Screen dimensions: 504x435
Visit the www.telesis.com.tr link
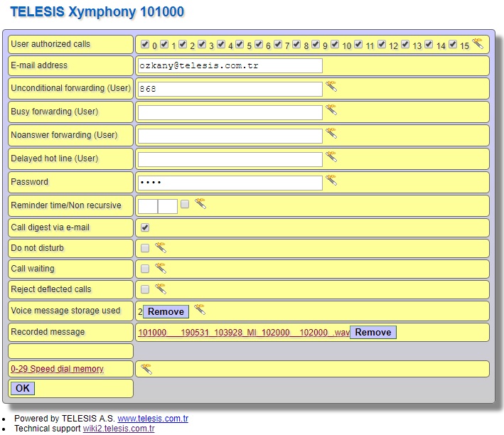(x=153, y=419)
